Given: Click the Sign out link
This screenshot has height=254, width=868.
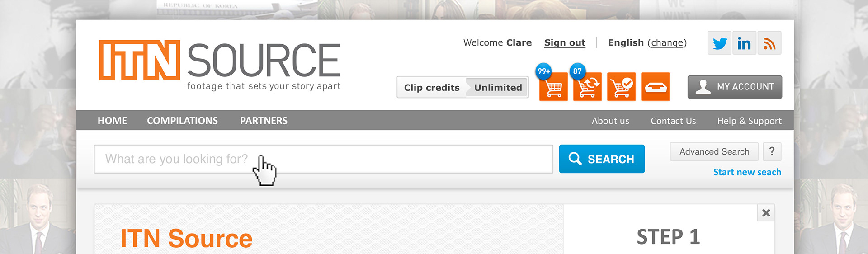Looking at the screenshot, I should click(x=565, y=42).
